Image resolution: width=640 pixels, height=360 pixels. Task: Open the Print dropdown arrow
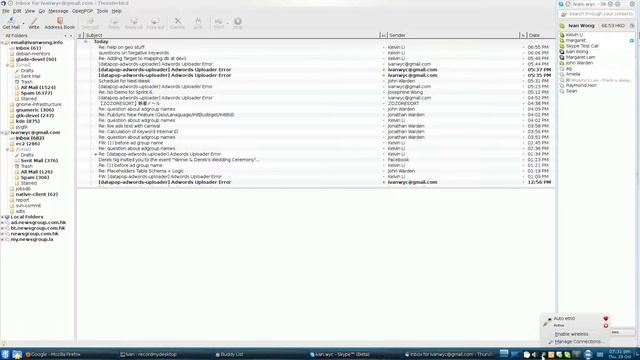coord(227,23)
